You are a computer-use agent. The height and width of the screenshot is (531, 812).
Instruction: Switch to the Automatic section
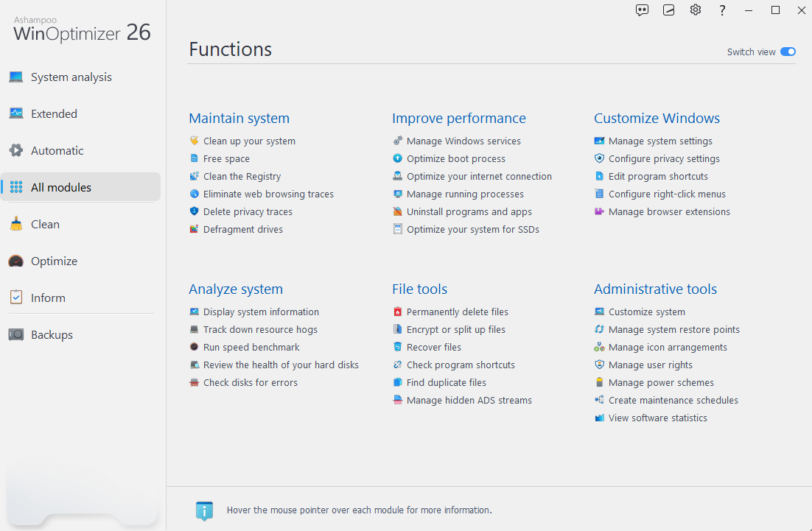point(57,151)
